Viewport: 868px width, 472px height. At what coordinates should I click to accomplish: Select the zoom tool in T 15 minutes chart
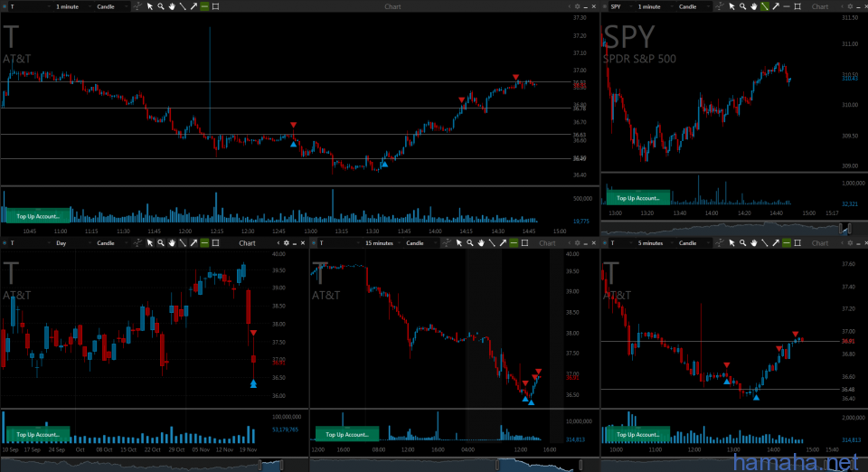(x=470, y=243)
